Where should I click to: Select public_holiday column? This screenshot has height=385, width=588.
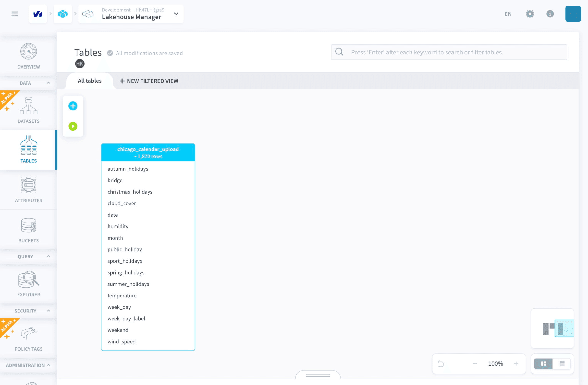tap(148, 249)
